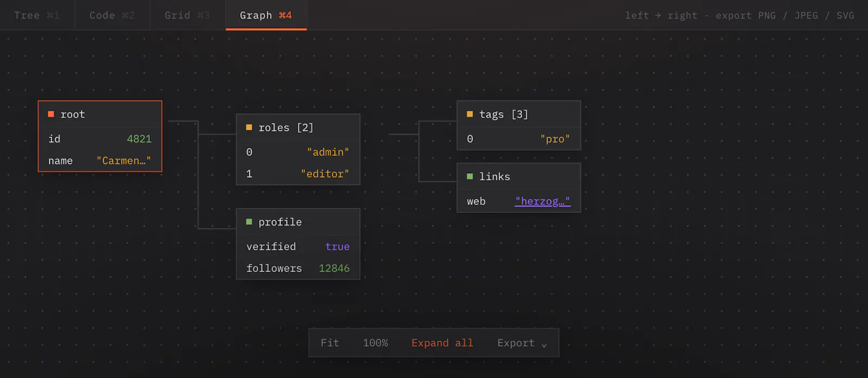The height and width of the screenshot is (378, 868).
Task: Click the name value "Carmen…"
Action: pyautogui.click(x=124, y=161)
